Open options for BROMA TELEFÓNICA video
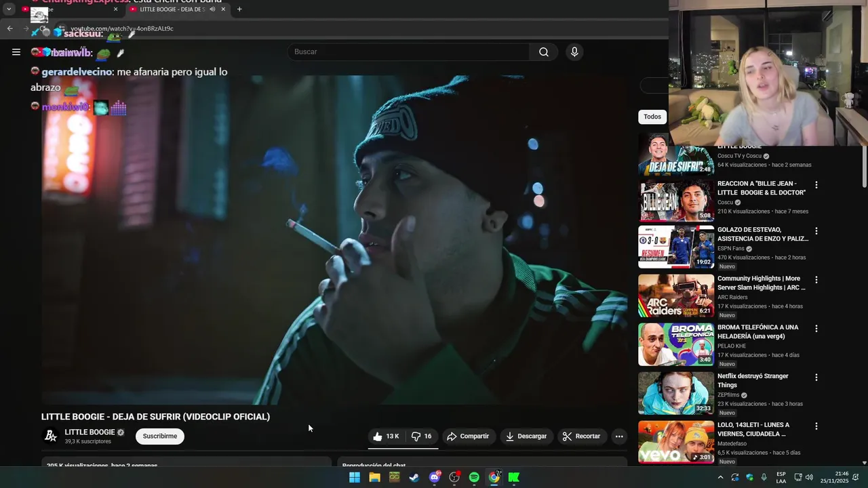This screenshot has height=488, width=868. [816, 329]
